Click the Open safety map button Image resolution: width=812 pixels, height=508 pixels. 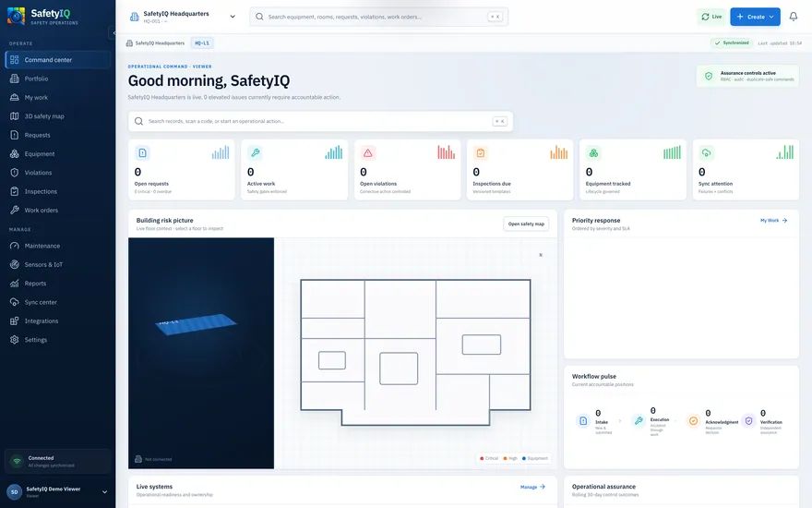(x=526, y=224)
